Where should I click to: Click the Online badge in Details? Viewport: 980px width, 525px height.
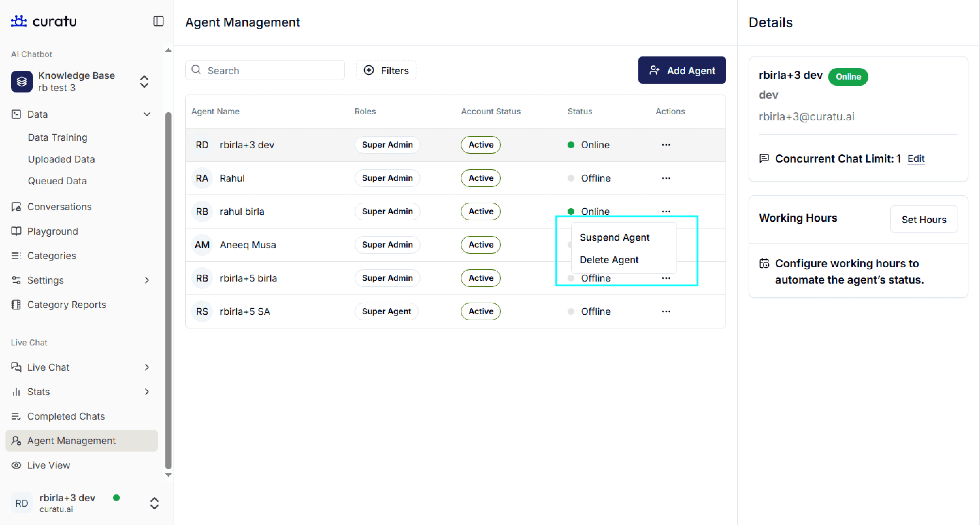coord(848,77)
